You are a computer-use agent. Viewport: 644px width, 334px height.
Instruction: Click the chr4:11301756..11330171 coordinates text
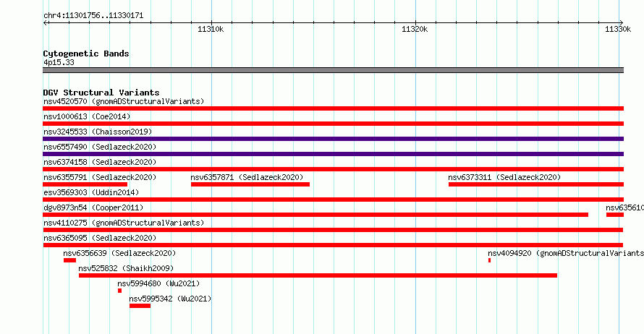[93, 16]
